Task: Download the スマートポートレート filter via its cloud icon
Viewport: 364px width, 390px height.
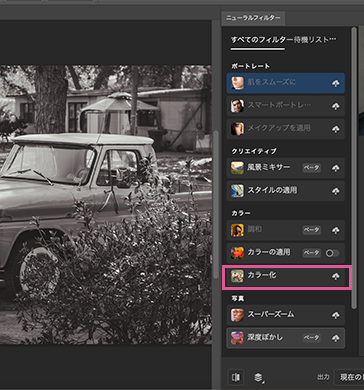Action: [336, 106]
